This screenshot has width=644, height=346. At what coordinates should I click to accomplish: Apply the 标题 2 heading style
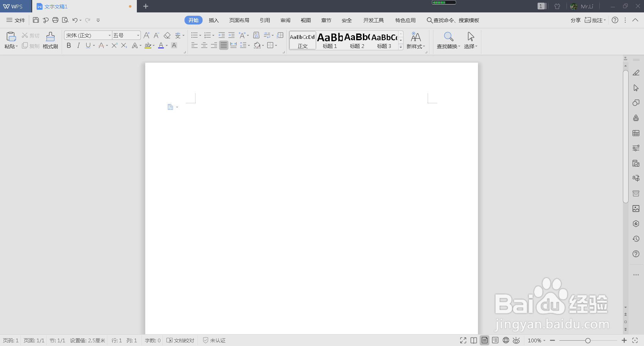357,40
